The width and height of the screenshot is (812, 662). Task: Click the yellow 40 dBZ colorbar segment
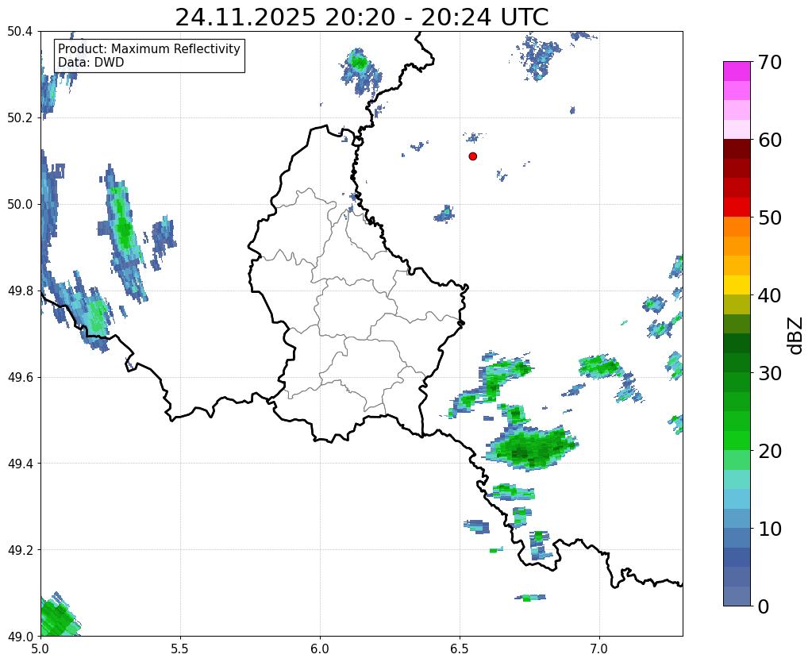pos(737,285)
